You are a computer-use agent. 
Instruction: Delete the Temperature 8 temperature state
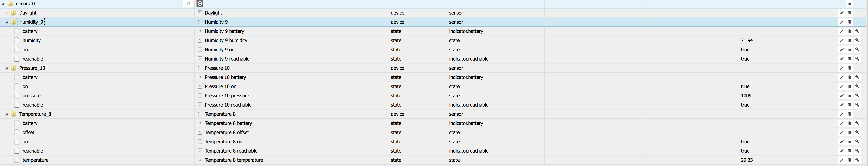(849, 160)
